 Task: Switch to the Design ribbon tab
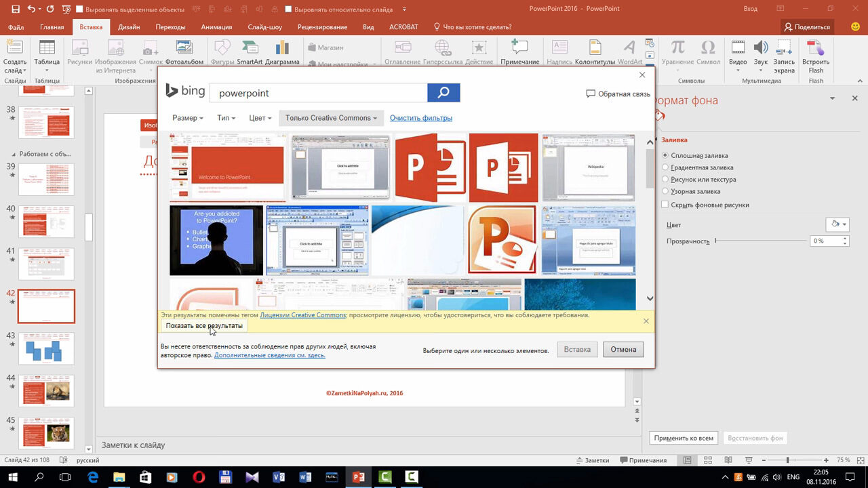129,27
